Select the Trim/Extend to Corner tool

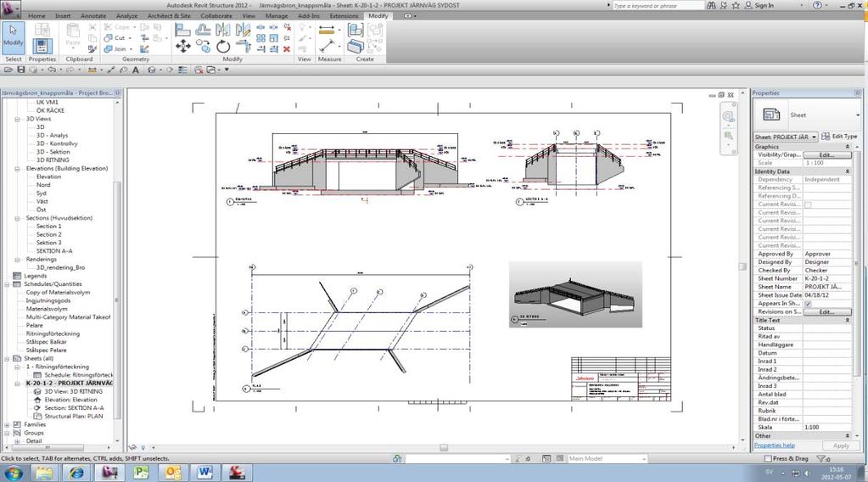pyautogui.click(x=243, y=47)
